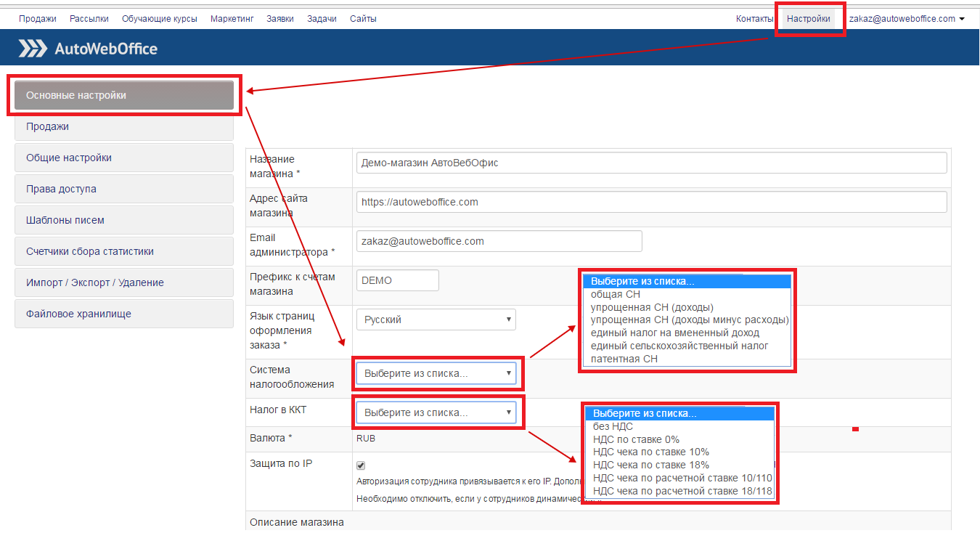Click the Название магазина text field

[x=651, y=163]
